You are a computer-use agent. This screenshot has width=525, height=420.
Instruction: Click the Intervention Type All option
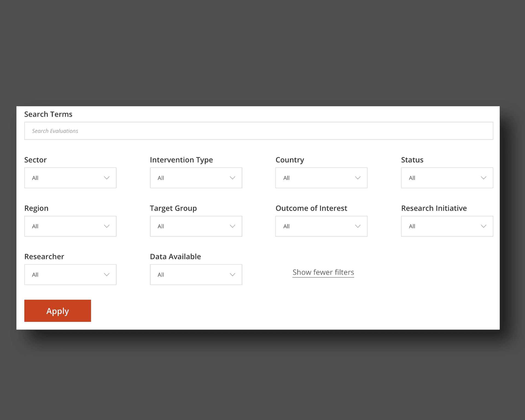click(x=196, y=178)
